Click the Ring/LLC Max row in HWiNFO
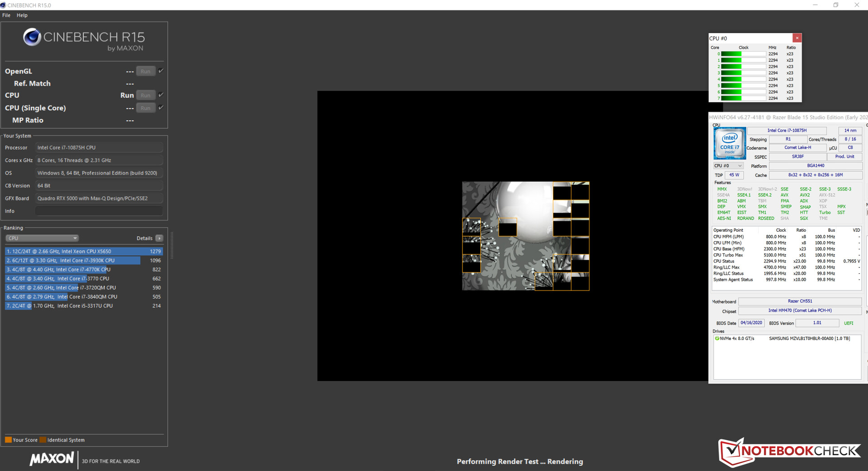The image size is (868, 471). (x=786, y=268)
